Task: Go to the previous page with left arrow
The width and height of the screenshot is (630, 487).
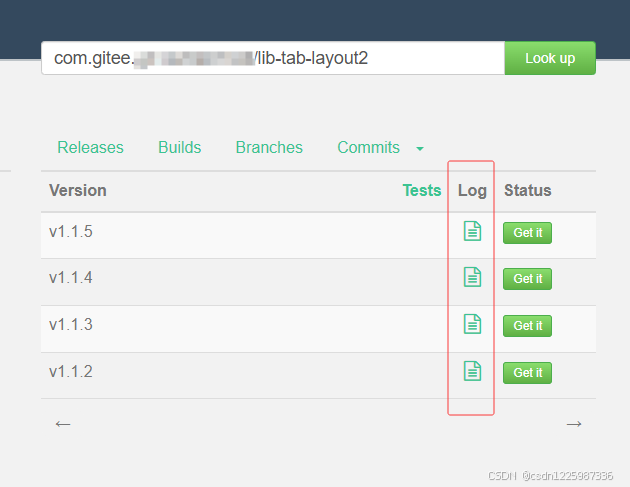Action: click(x=63, y=424)
